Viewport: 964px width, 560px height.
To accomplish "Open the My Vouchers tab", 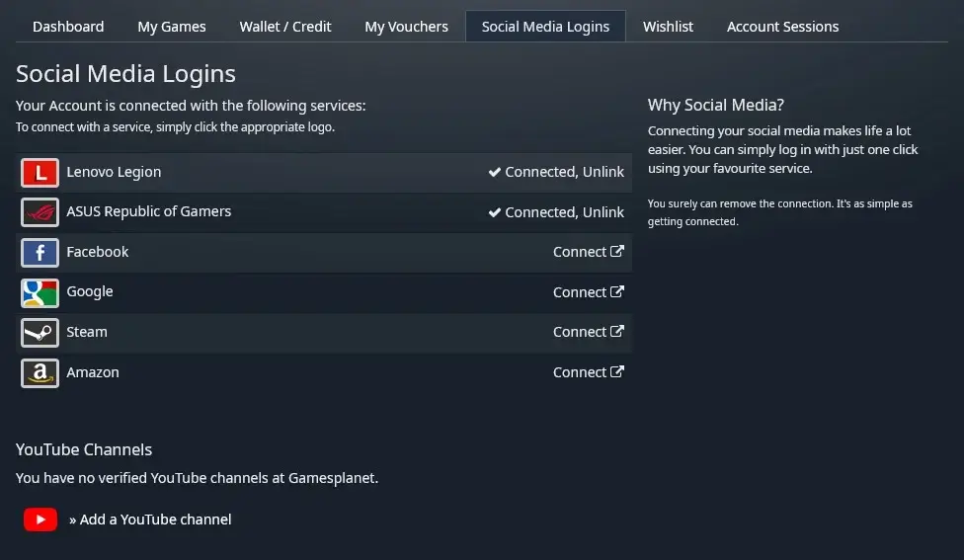I will point(406,27).
